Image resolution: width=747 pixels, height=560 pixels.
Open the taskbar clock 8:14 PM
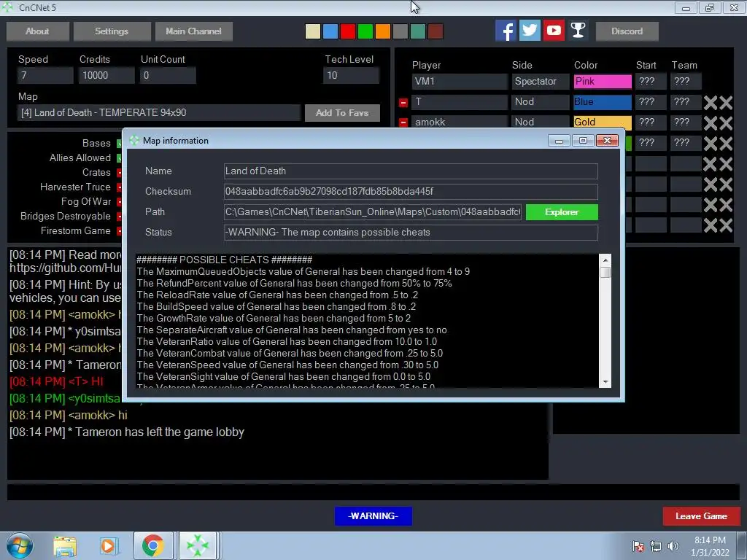click(x=710, y=546)
